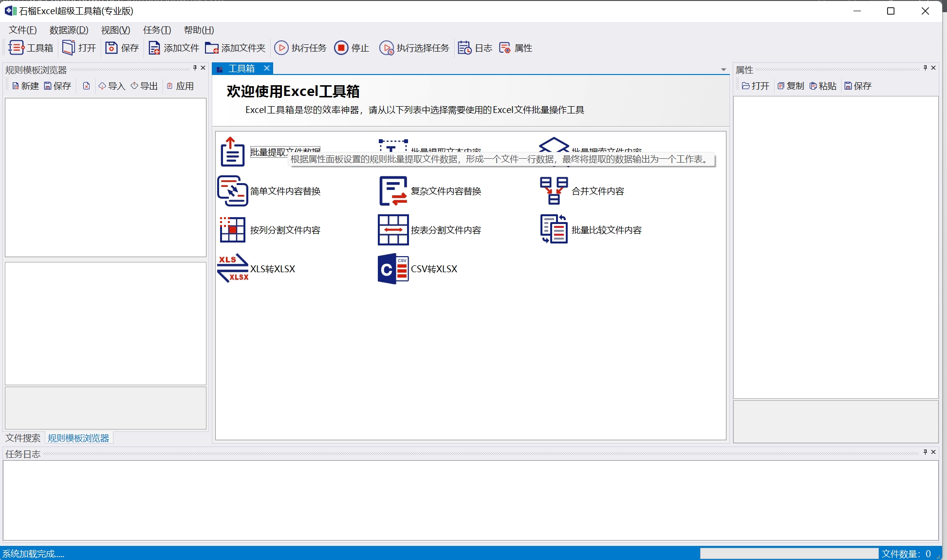Screen dimensions: 947x560
Task: Close the 工具箱 tab
Action: [267, 68]
